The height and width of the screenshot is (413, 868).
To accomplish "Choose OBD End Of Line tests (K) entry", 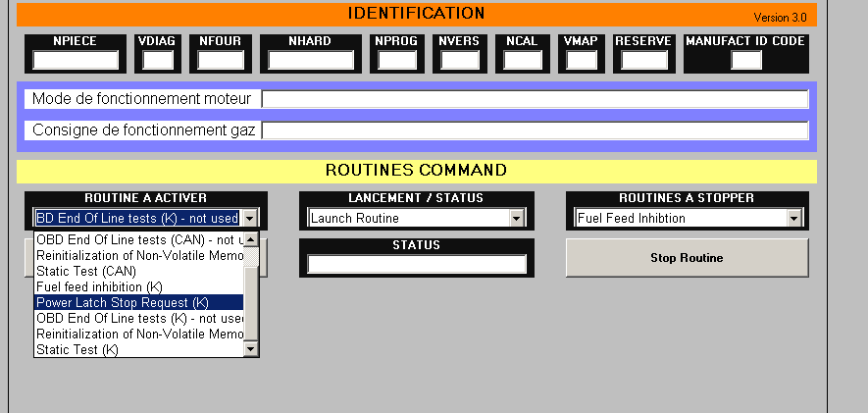I will 137,318.
